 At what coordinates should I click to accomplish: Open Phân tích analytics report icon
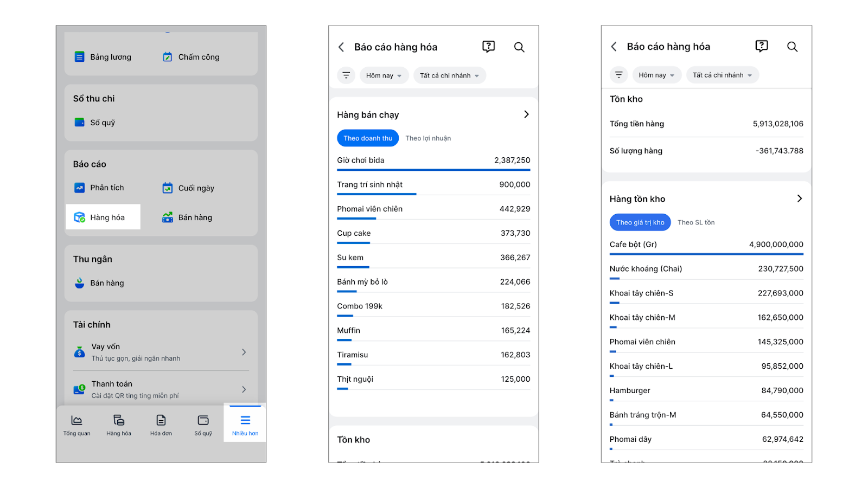click(80, 188)
